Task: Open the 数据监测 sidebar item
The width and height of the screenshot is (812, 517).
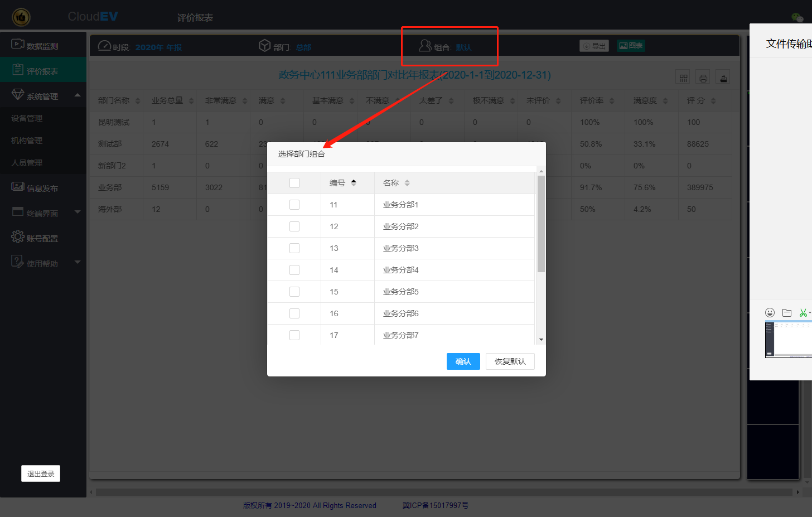Action: [x=43, y=45]
